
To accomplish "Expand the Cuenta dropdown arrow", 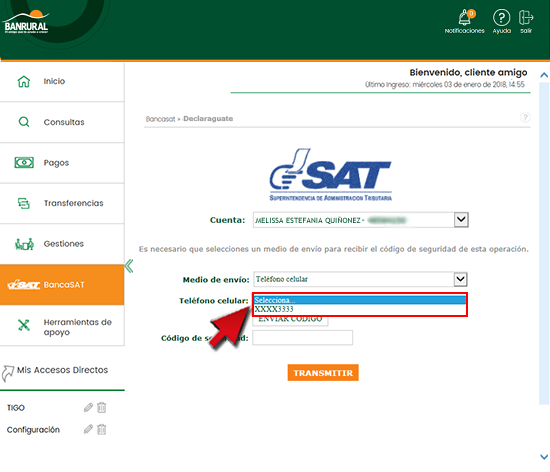I will click(461, 220).
